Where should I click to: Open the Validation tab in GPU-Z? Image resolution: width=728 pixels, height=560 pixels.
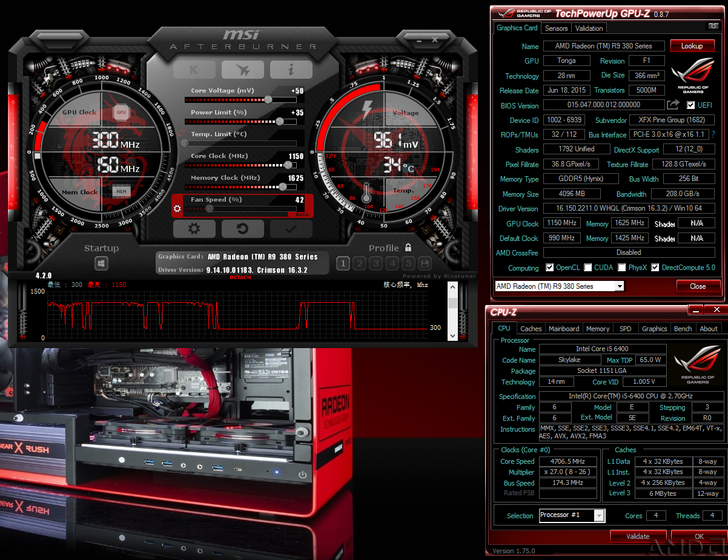click(589, 28)
